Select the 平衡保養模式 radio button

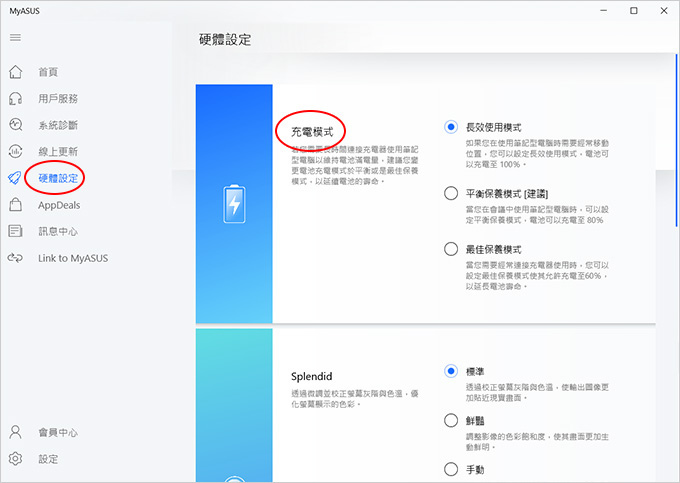coord(451,193)
